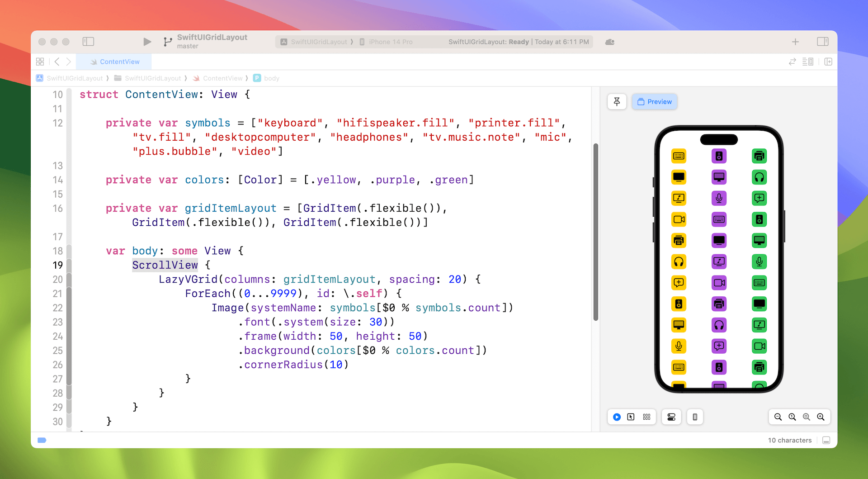Click .cornerRadius on line 26

(x=280, y=365)
